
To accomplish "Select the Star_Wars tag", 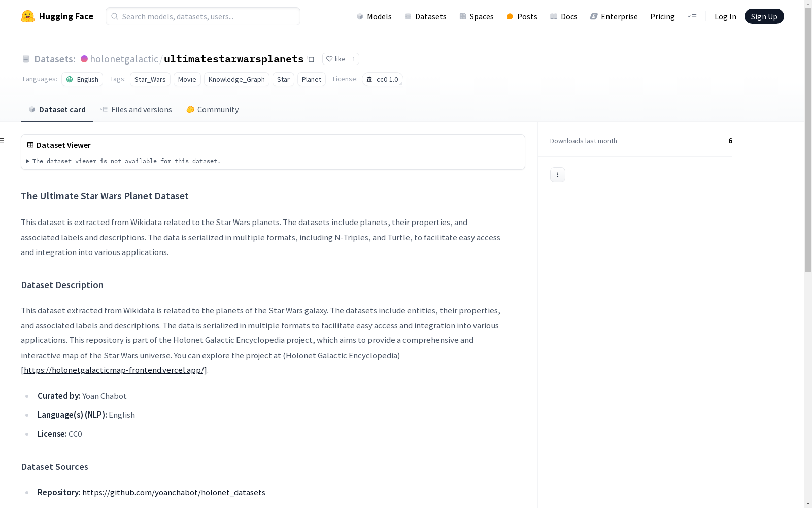I will pyautogui.click(x=150, y=79).
